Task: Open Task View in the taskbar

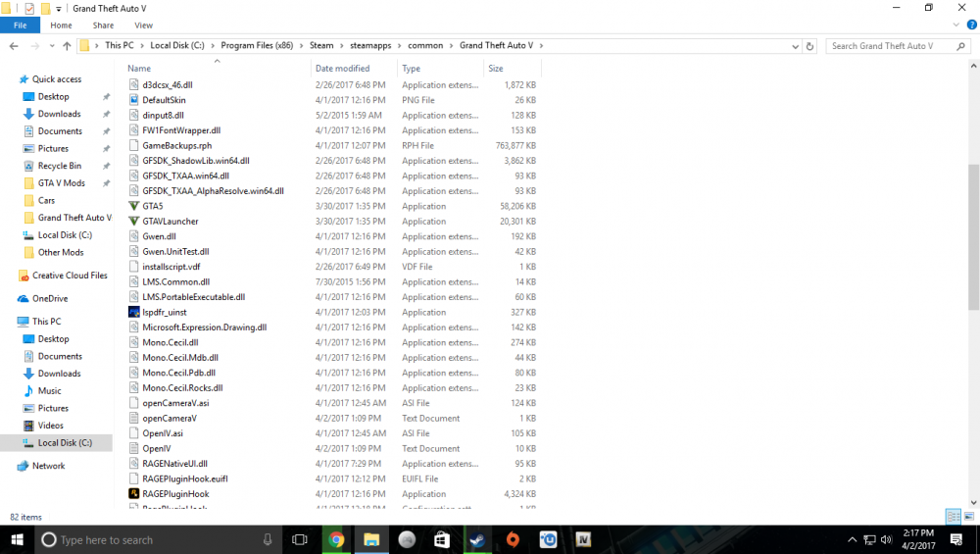Action: [300, 539]
